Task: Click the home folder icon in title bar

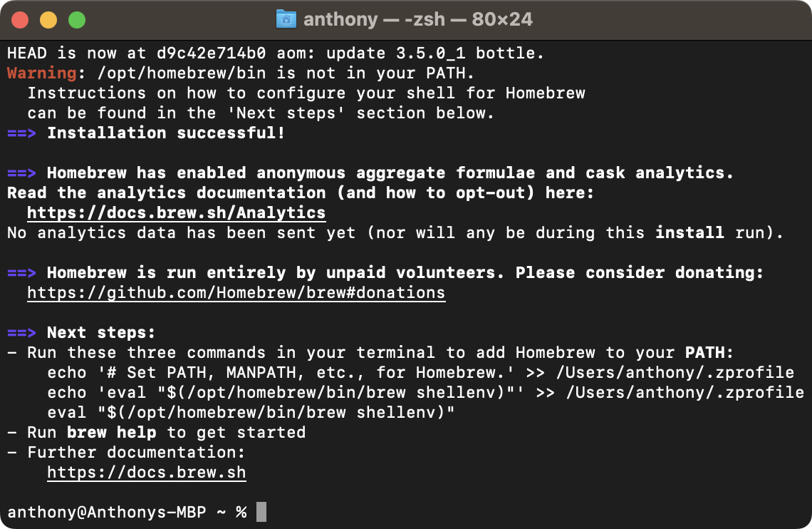Action: click(286, 19)
